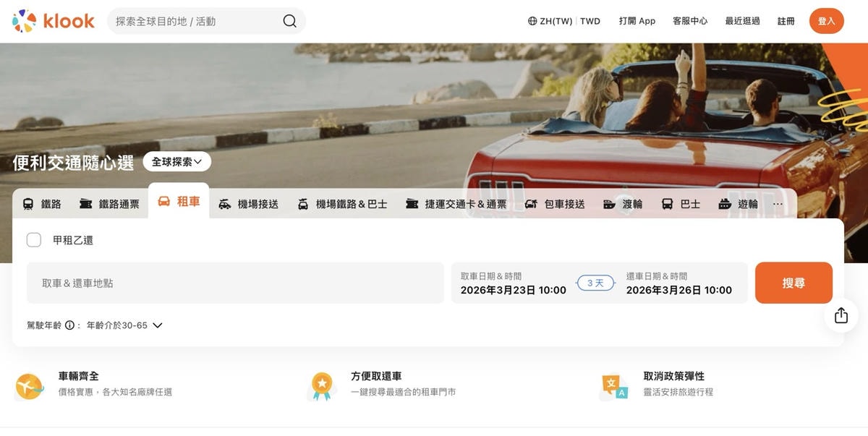
Task: Open the 巴士 bus tab
Action: [681, 204]
